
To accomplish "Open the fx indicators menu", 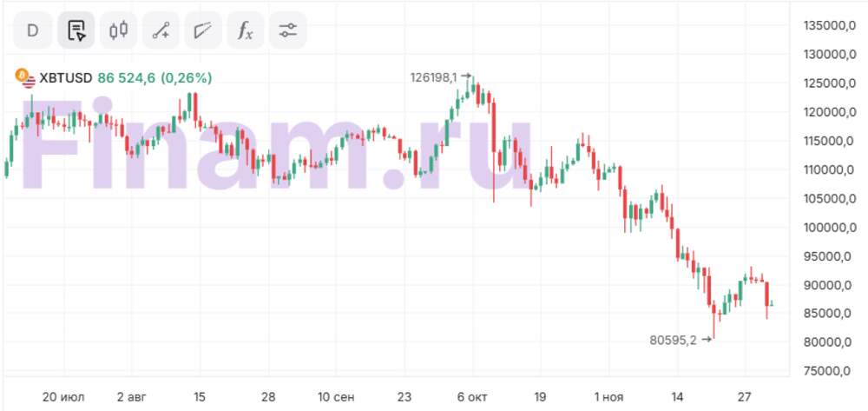I will pyautogui.click(x=246, y=30).
